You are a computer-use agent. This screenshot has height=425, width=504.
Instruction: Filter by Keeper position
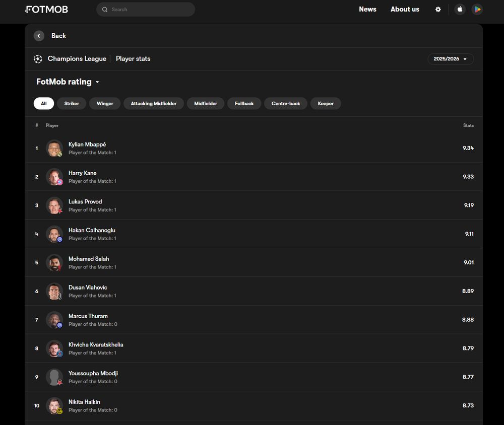tap(326, 103)
